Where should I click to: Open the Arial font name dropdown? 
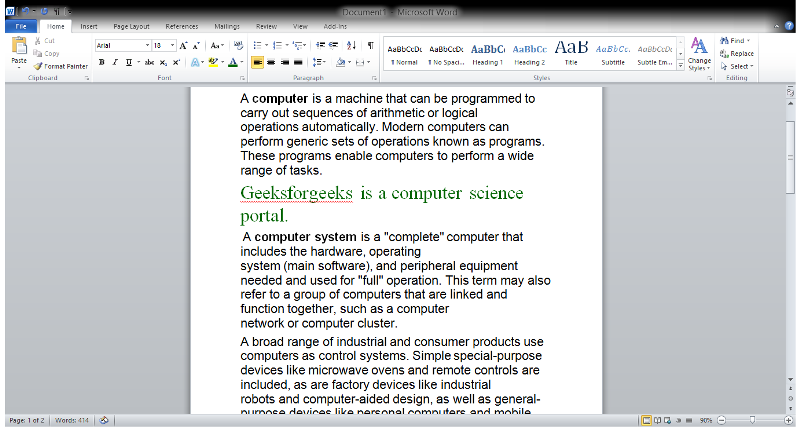pos(147,45)
